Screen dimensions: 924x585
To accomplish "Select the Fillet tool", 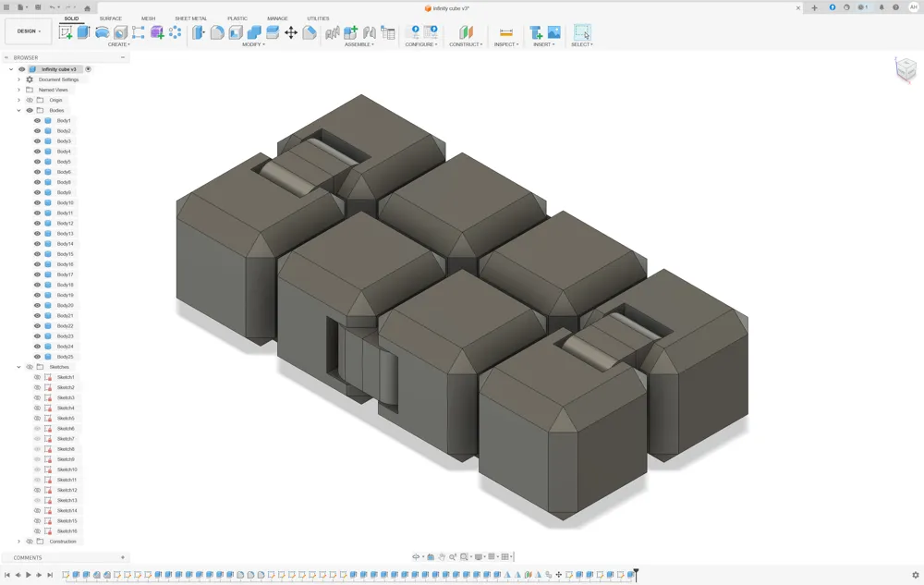I will pyautogui.click(x=217, y=32).
